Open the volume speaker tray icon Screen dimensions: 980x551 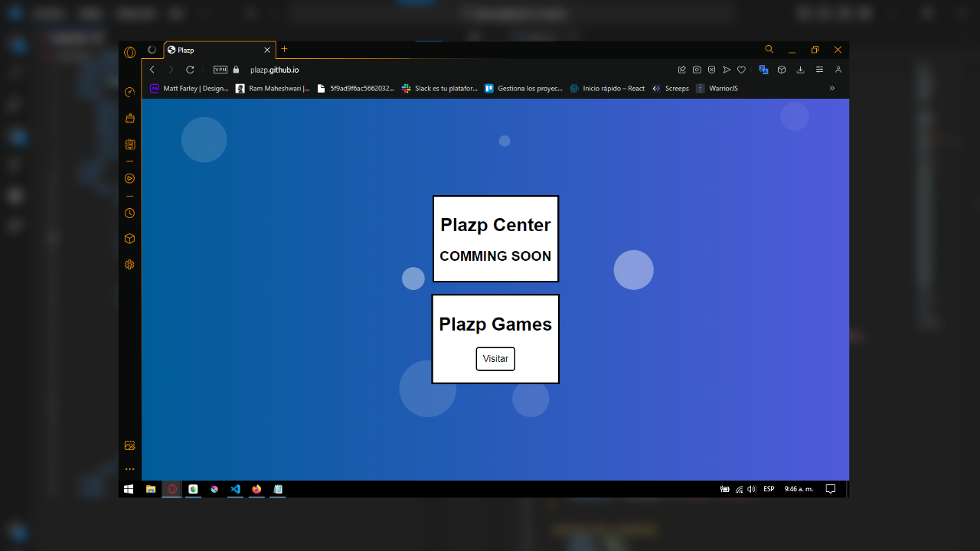click(x=751, y=489)
